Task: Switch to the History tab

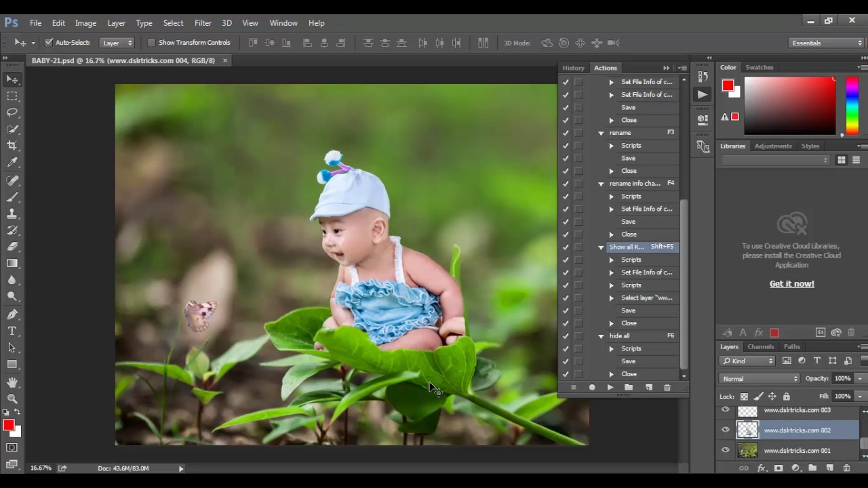Action: (x=573, y=68)
